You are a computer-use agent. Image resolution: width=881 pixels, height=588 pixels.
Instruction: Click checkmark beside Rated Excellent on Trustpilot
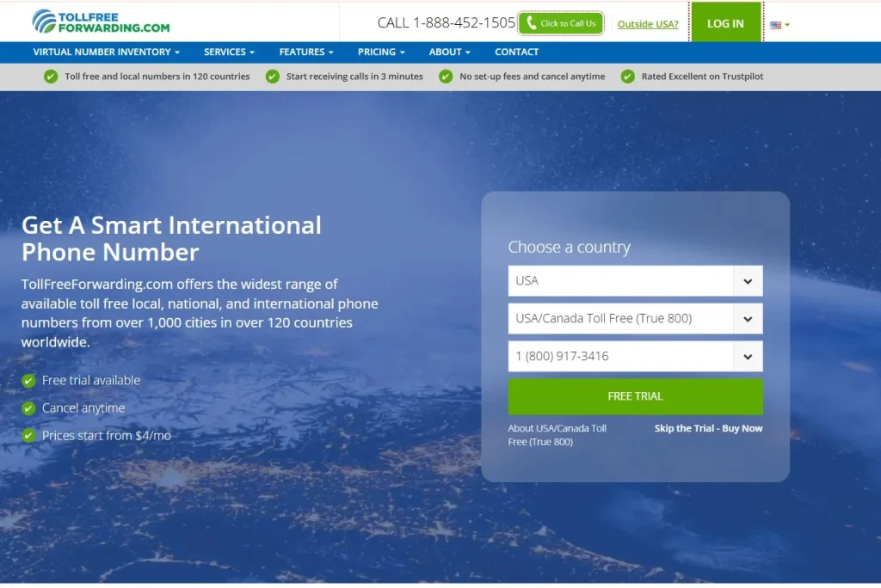click(x=627, y=77)
